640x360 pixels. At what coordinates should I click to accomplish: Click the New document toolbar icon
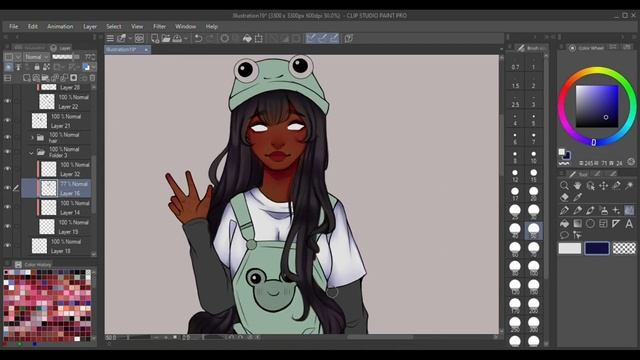[x=155, y=38]
